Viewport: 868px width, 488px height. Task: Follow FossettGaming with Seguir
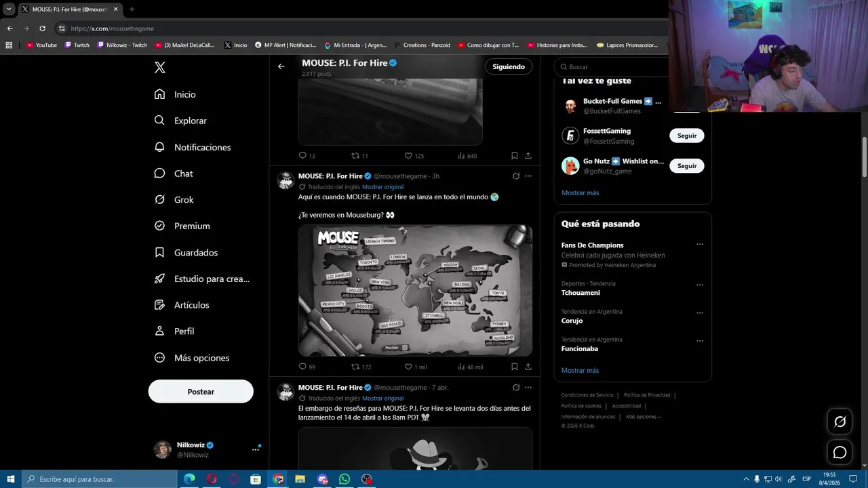(x=687, y=136)
